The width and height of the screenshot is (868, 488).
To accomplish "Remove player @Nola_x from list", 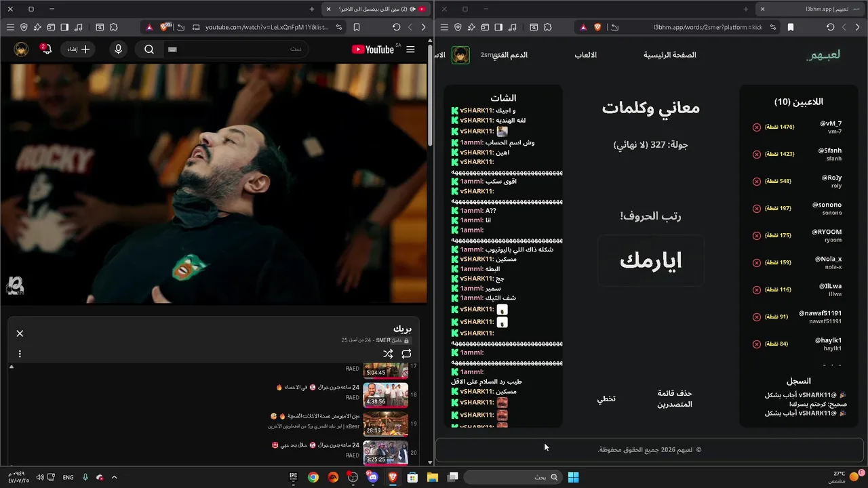I will coord(757,263).
